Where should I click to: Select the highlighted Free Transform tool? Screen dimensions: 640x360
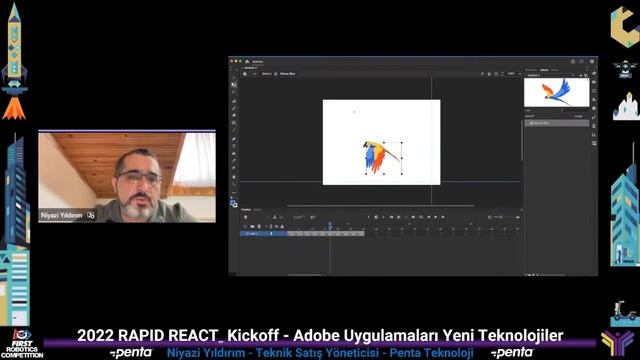(x=234, y=84)
